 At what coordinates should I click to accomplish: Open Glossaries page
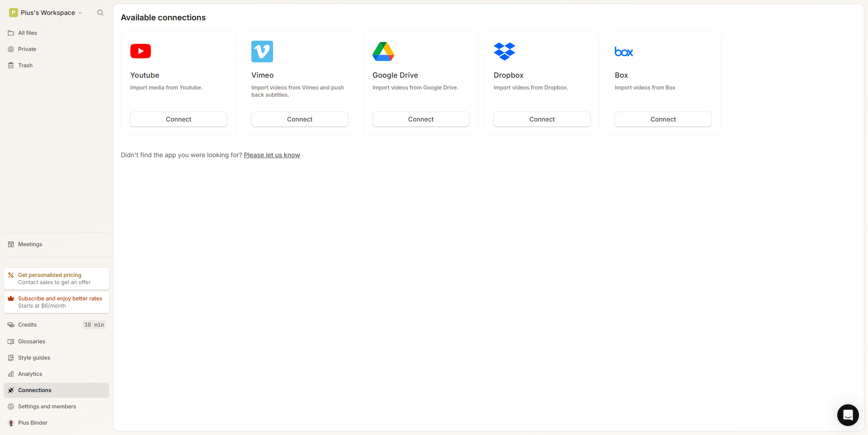(32, 341)
